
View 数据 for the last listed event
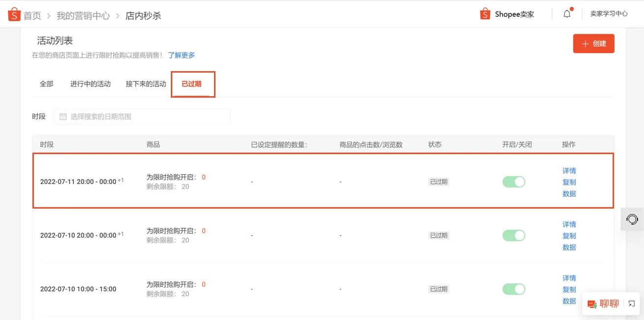coord(569,301)
